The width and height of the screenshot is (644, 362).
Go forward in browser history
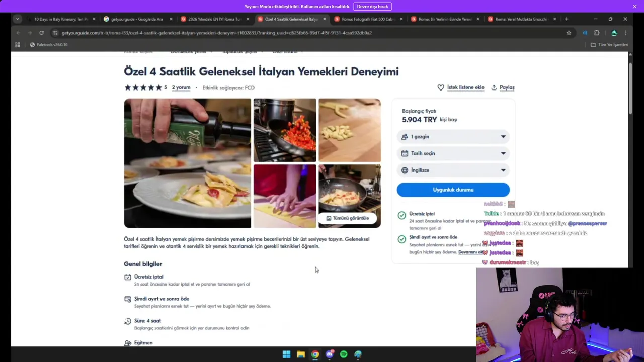(x=30, y=33)
